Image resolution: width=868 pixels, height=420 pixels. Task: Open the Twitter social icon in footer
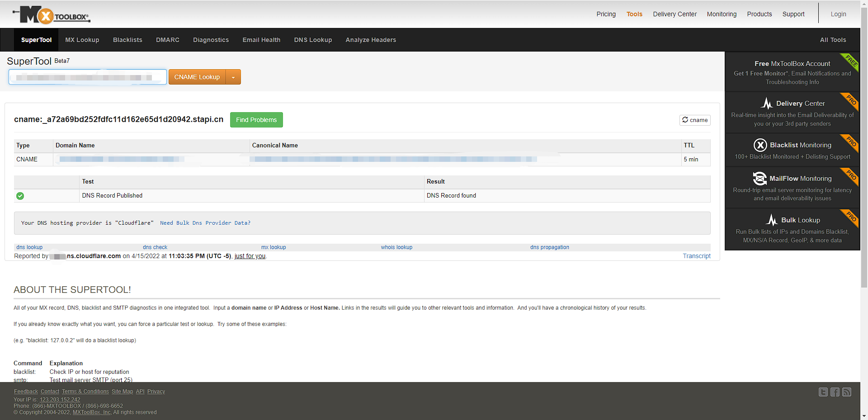point(823,392)
